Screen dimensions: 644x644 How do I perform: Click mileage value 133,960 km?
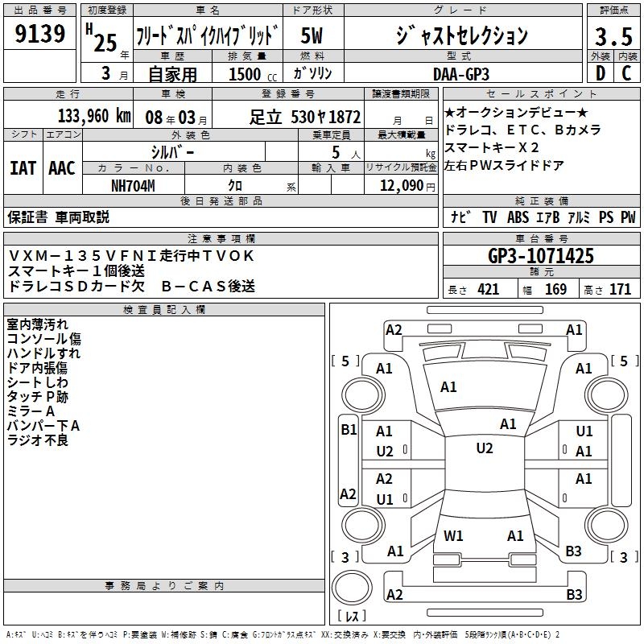pos(94,116)
